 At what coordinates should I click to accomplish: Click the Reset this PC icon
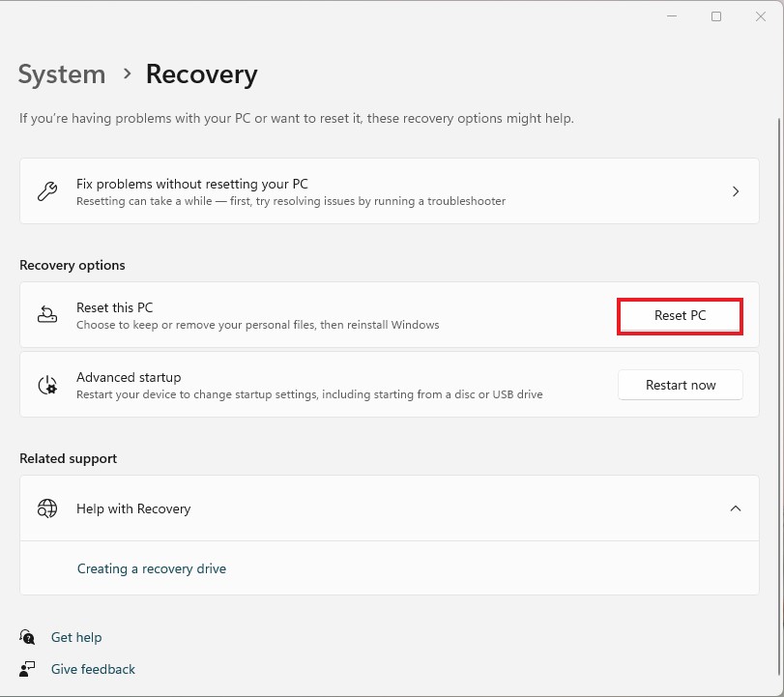(x=47, y=315)
